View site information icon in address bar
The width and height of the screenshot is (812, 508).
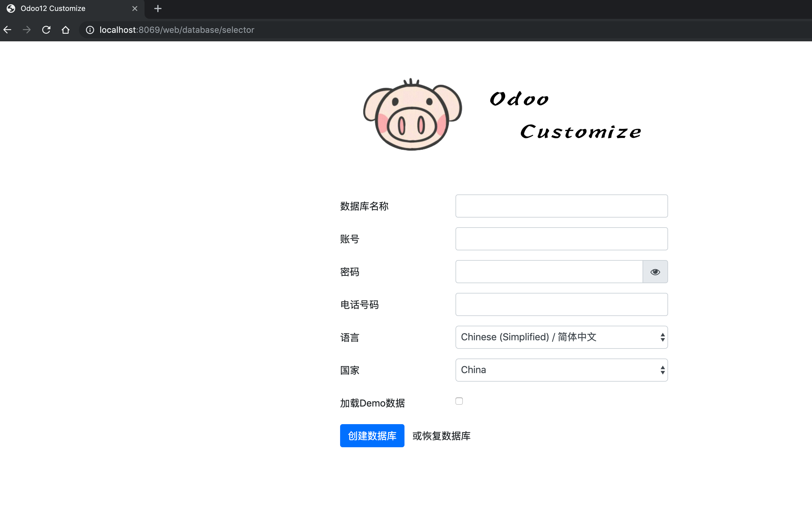[x=90, y=30]
